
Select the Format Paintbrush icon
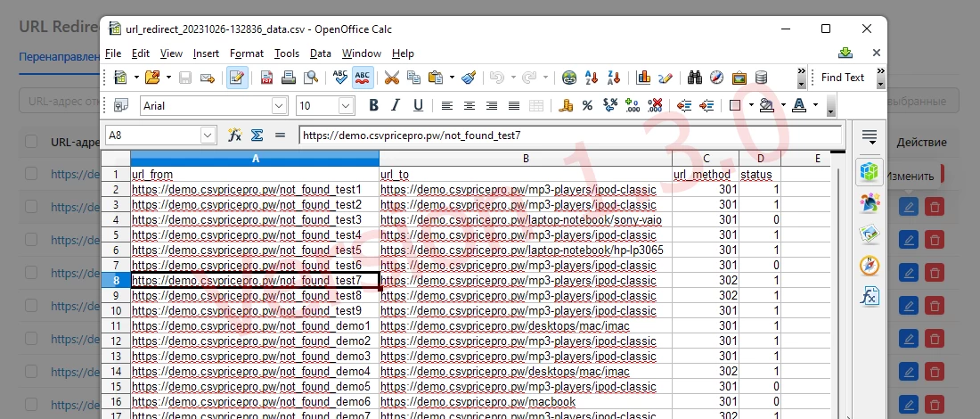click(469, 78)
